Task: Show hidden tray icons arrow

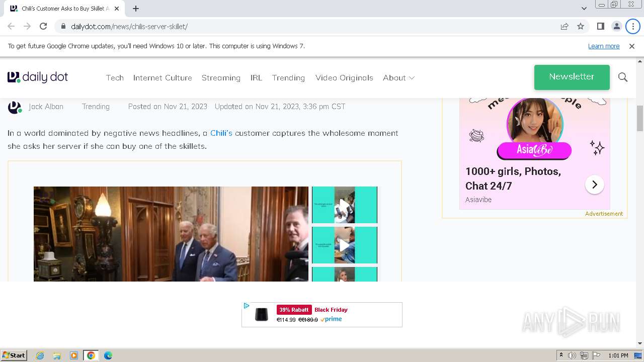Action: tap(561, 355)
